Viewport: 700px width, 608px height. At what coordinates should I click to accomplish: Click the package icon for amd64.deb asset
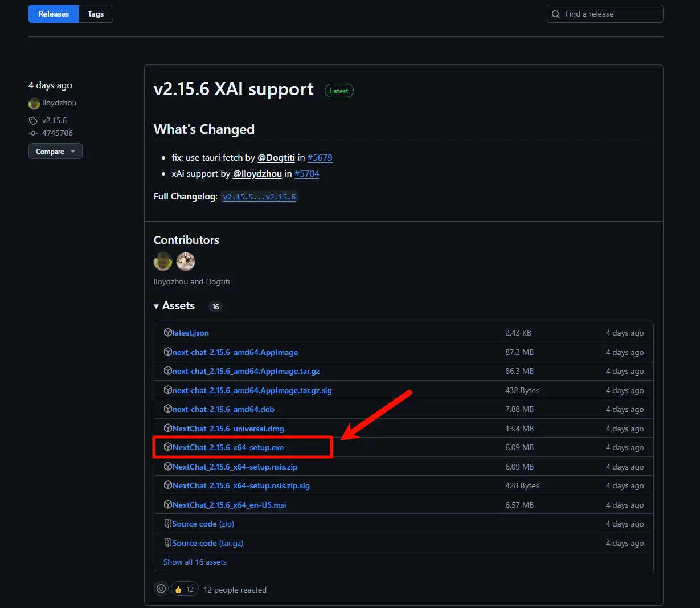168,409
